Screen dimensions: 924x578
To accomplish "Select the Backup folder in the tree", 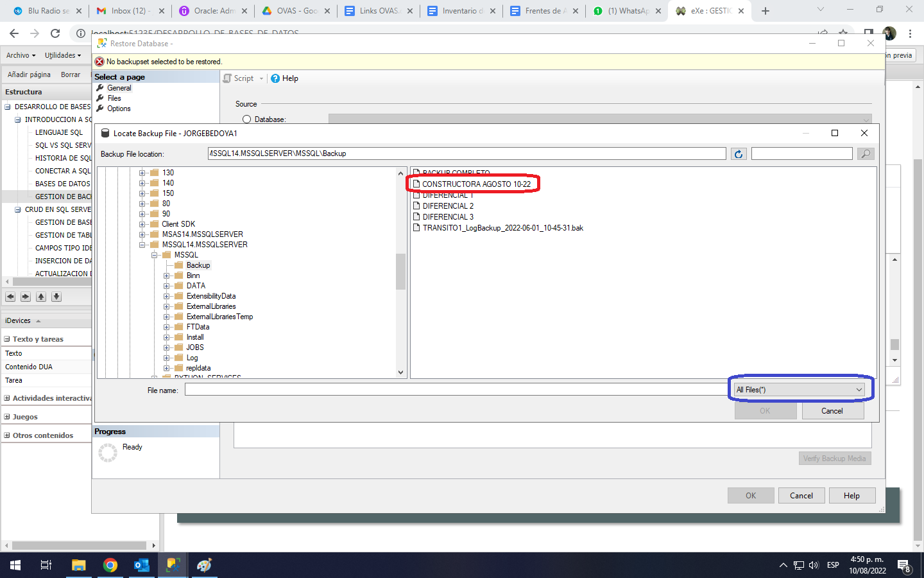I will click(x=198, y=265).
